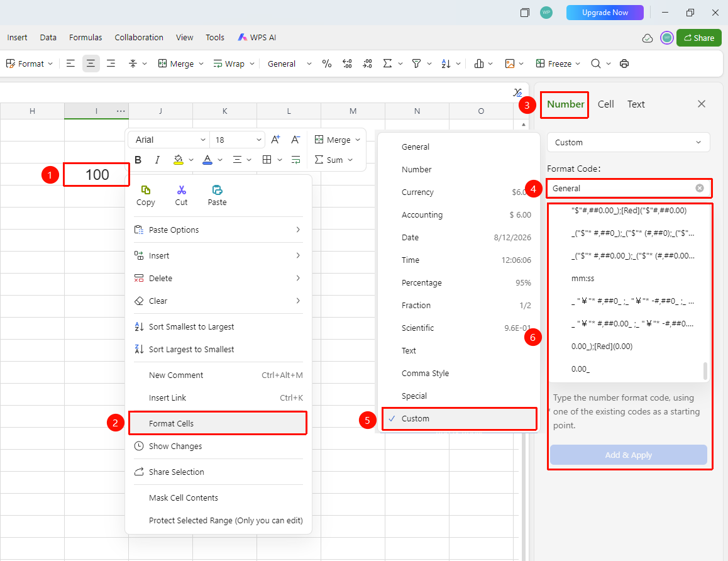Click the Paste clipboard icon

(x=217, y=190)
